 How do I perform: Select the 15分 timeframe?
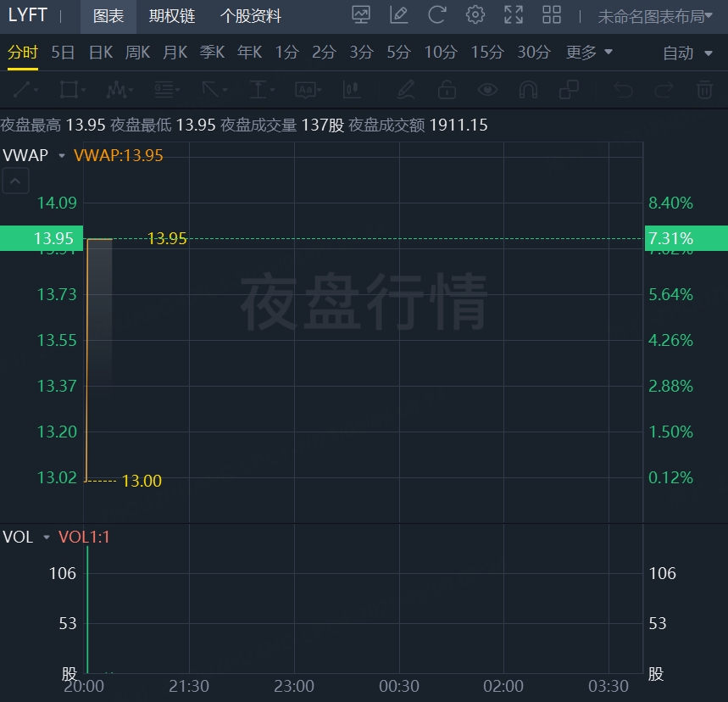(487, 52)
